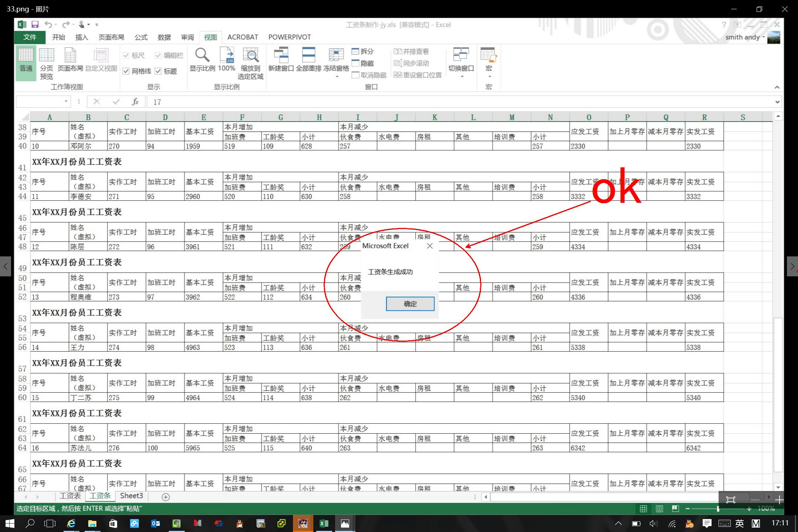Click the Page Layout (页面布局) view icon
Viewport: 798px width, 532px height.
pos(70,55)
